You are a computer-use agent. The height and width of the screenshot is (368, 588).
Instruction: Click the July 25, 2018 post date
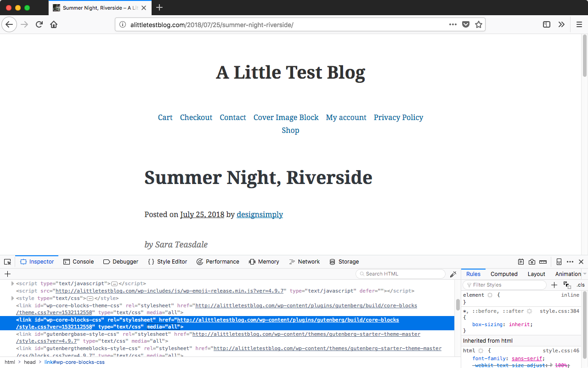(202, 214)
